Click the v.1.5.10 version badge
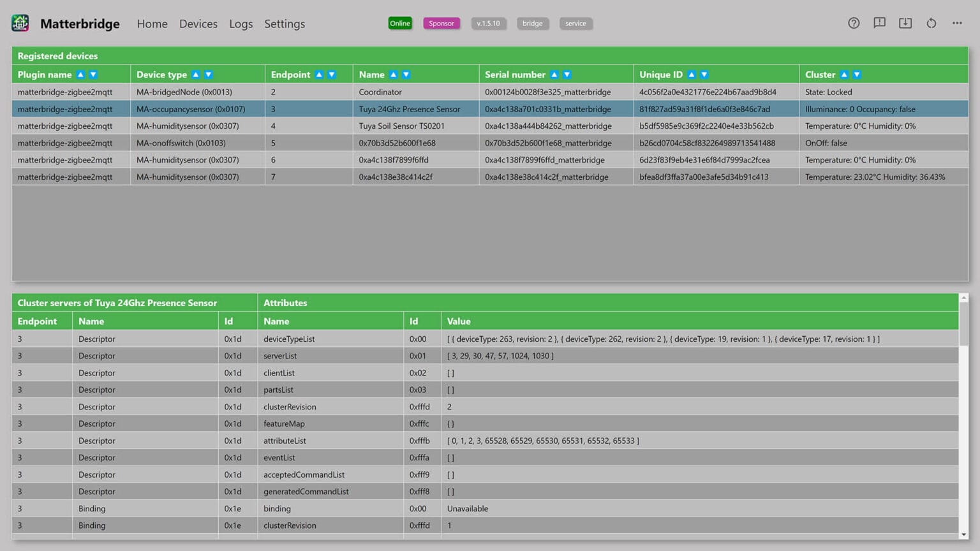 (488, 24)
